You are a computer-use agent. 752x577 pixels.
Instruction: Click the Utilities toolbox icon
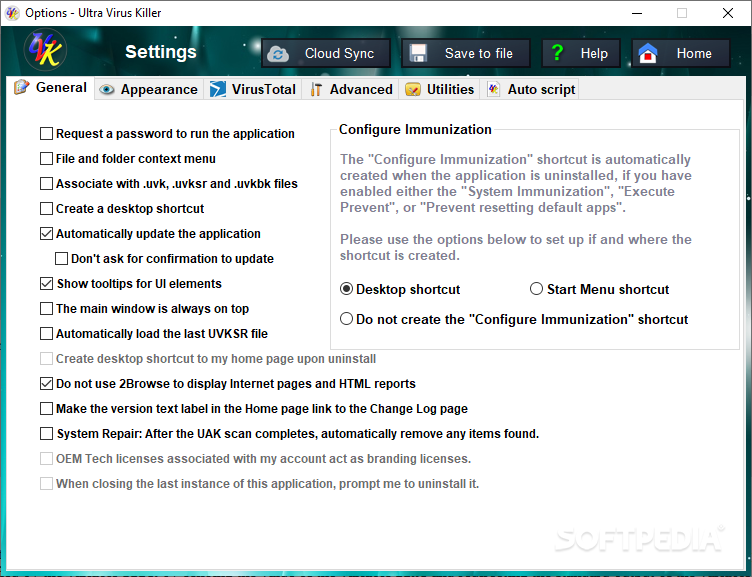(412, 90)
